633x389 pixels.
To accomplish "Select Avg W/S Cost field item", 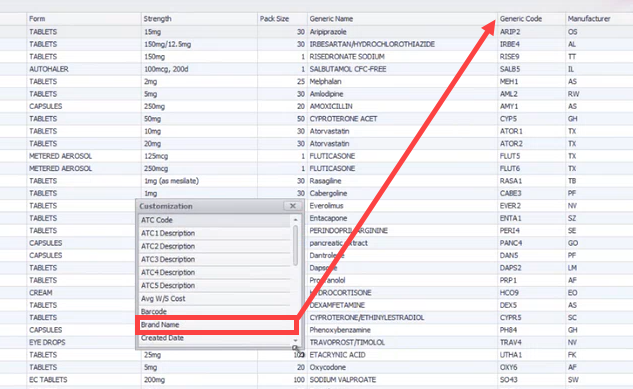I will click(x=215, y=299).
